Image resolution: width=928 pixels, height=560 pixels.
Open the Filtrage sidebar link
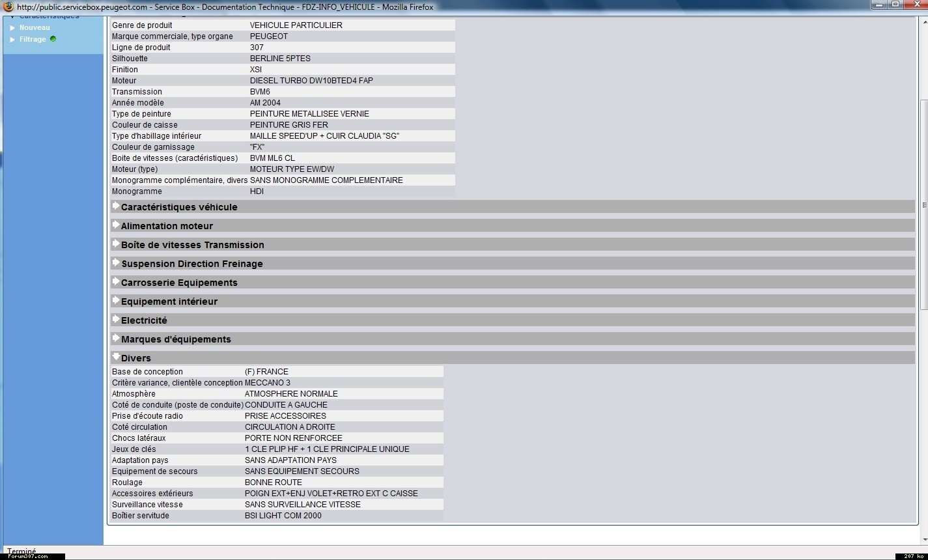pyautogui.click(x=33, y=39)
